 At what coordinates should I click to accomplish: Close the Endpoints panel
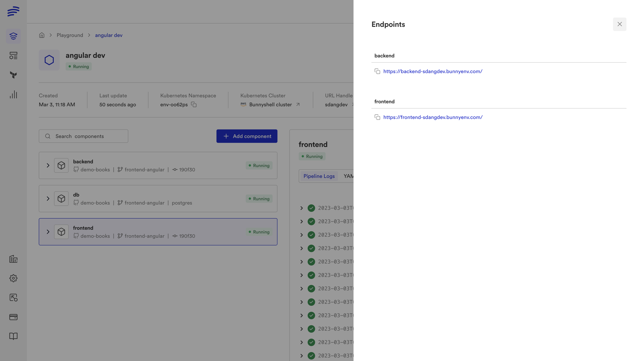pyautogui.click(x=620, y=24)
